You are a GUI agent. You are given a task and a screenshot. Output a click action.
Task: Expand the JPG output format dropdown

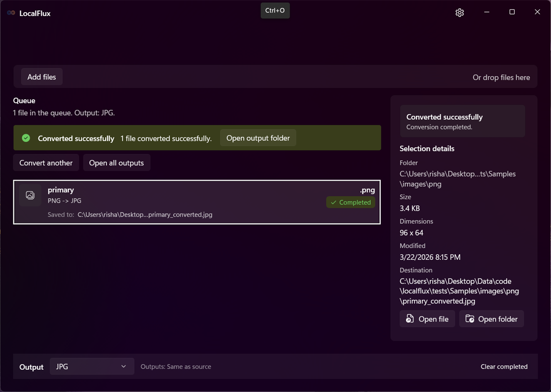click(x=92, y=366)
